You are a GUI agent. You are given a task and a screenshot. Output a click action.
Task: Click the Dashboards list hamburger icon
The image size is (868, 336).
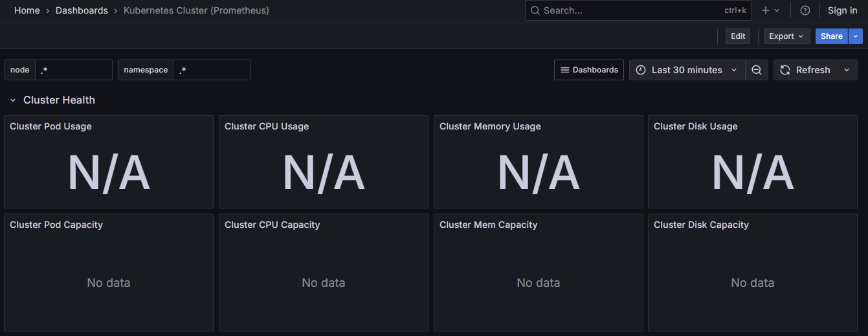click(564, 70)
